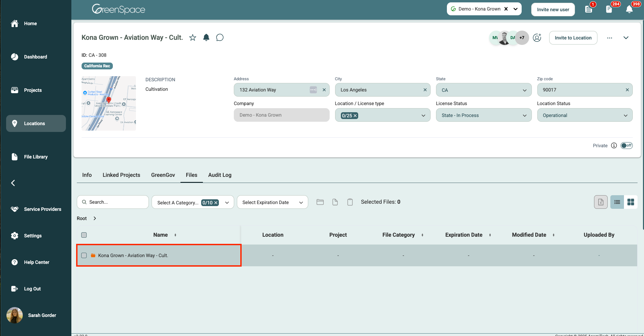
Task: Click the Root breadcrumb
Action: 82,218
